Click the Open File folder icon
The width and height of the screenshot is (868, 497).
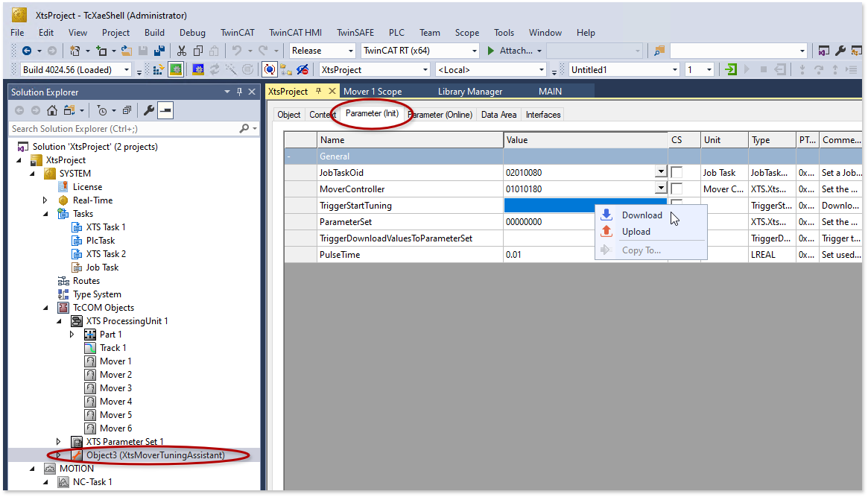[126, 51]
